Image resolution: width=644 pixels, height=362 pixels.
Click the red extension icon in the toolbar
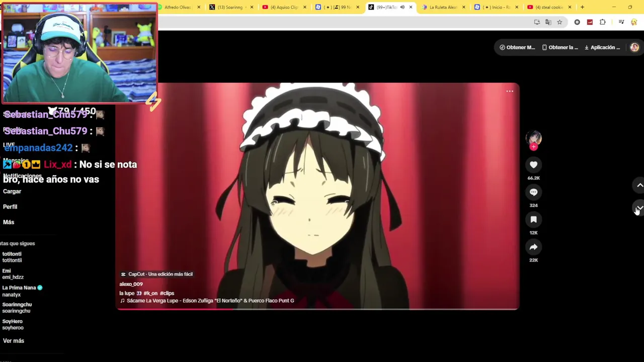click(590, 22)
